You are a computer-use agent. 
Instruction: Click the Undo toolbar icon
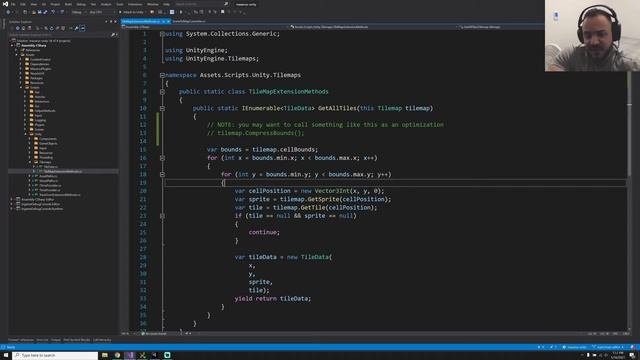point(53,12)
